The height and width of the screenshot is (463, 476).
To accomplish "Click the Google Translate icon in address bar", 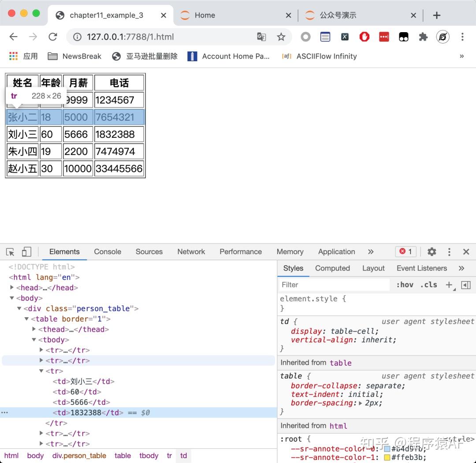I will pos(261,37).
